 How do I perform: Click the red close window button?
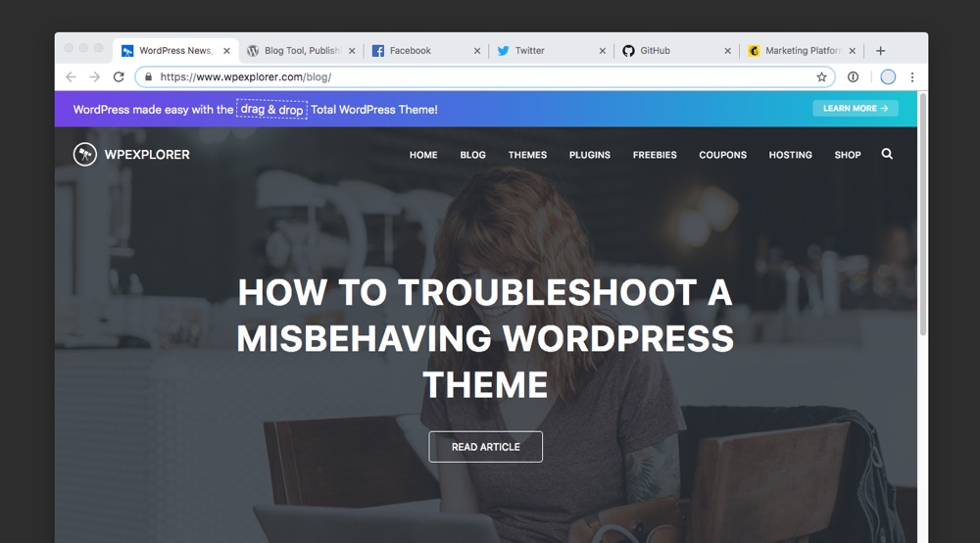69,48
